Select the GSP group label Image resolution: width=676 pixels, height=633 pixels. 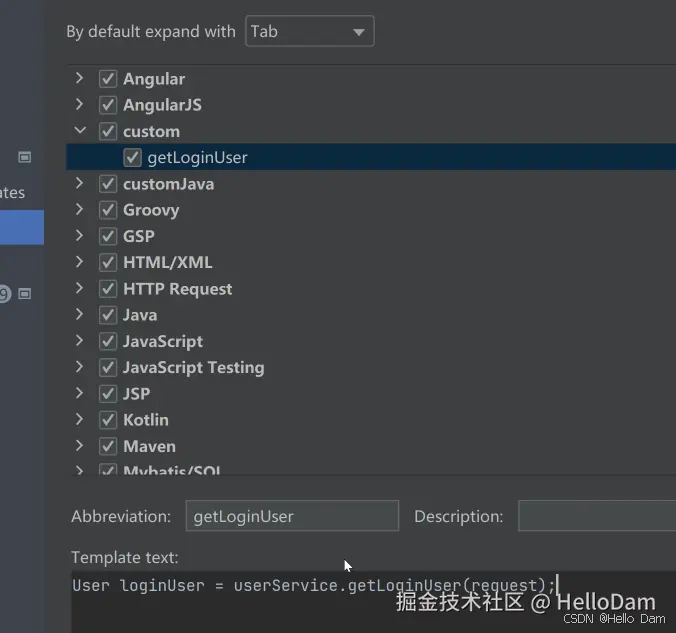tap(139, 236)
